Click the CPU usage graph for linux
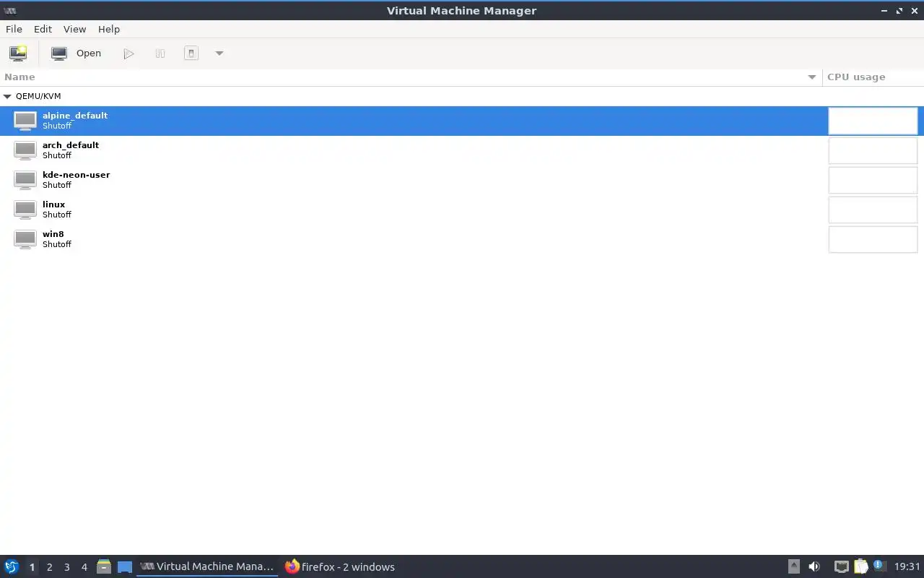This screenshot has height=578, width=924. coord(873,210)
